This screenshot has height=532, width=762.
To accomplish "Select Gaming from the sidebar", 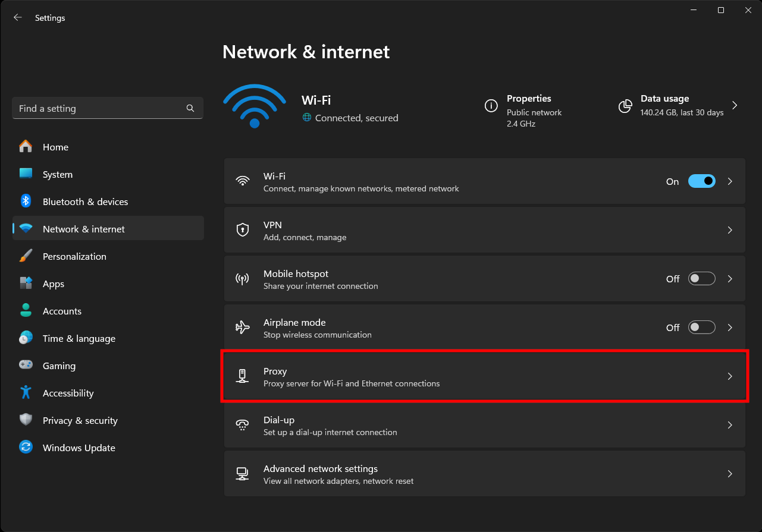I will click(x=59, y=366).
